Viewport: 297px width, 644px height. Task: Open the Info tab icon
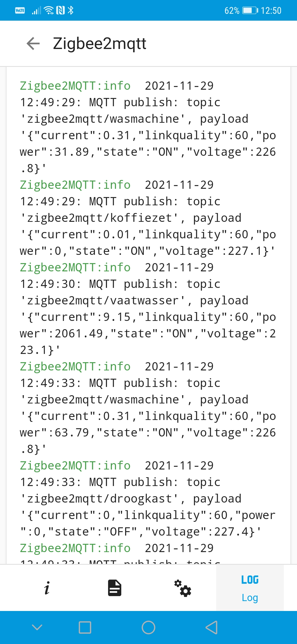[47, 588]
